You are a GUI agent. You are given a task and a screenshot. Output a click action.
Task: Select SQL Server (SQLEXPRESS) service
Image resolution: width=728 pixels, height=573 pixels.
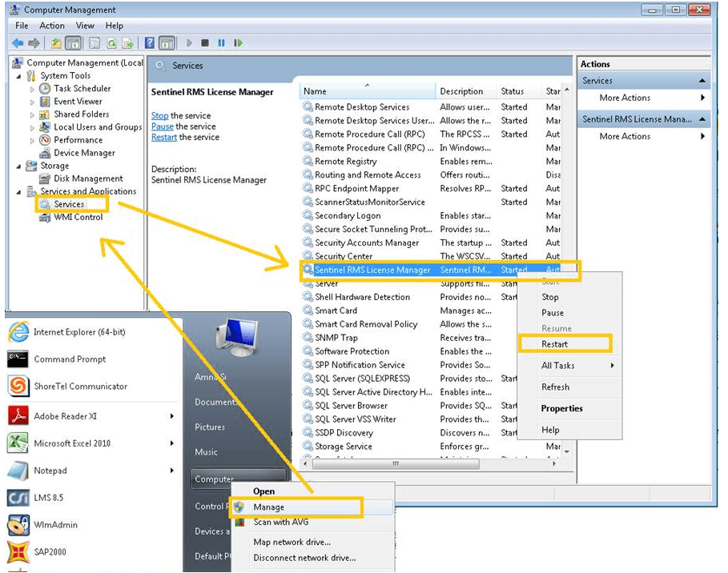point(362,379)
